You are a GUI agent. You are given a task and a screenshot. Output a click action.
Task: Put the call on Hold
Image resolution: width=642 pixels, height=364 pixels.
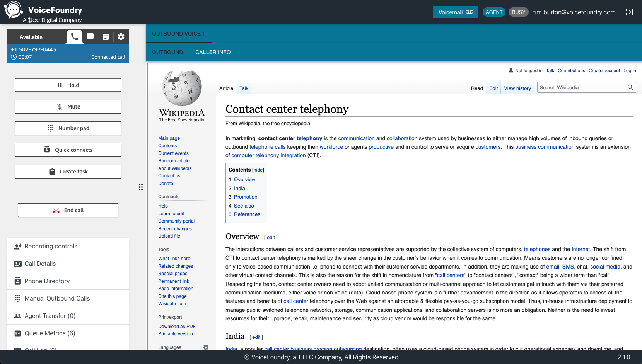[68, 85]
